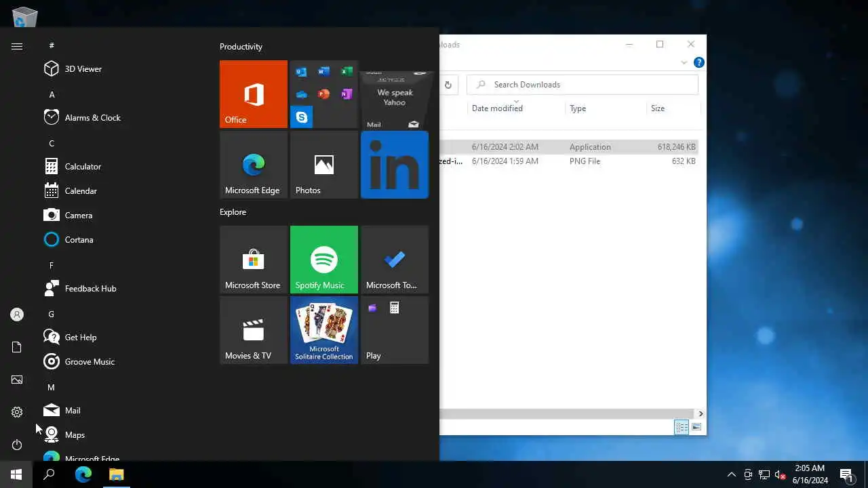
Task: Open the Play folder tile
Action: pyautogui.click(x=395, y=330)
